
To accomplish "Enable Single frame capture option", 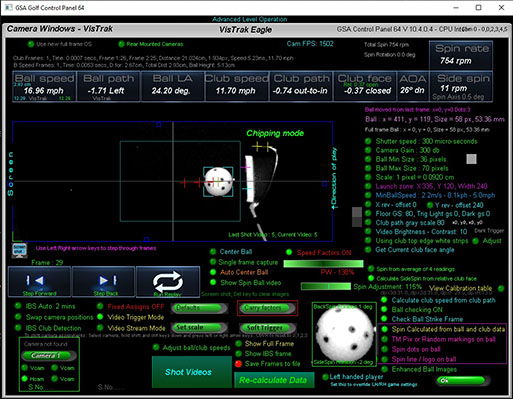I will [x=213, y=262].
